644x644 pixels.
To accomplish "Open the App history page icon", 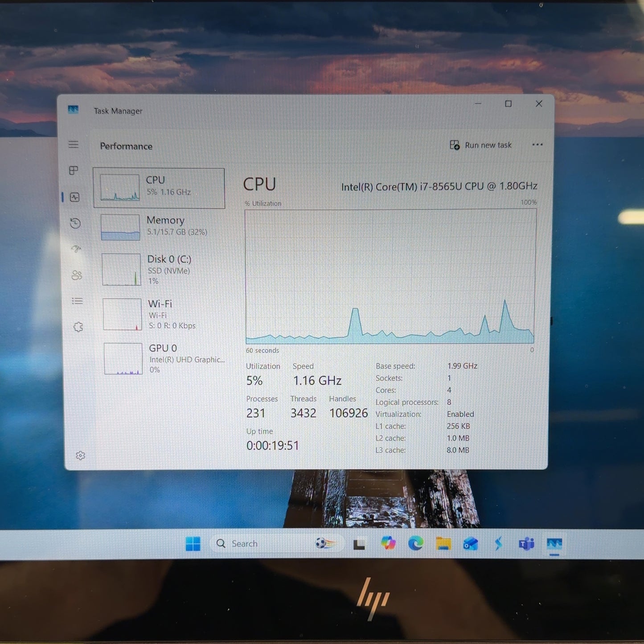I will (75, 223).
